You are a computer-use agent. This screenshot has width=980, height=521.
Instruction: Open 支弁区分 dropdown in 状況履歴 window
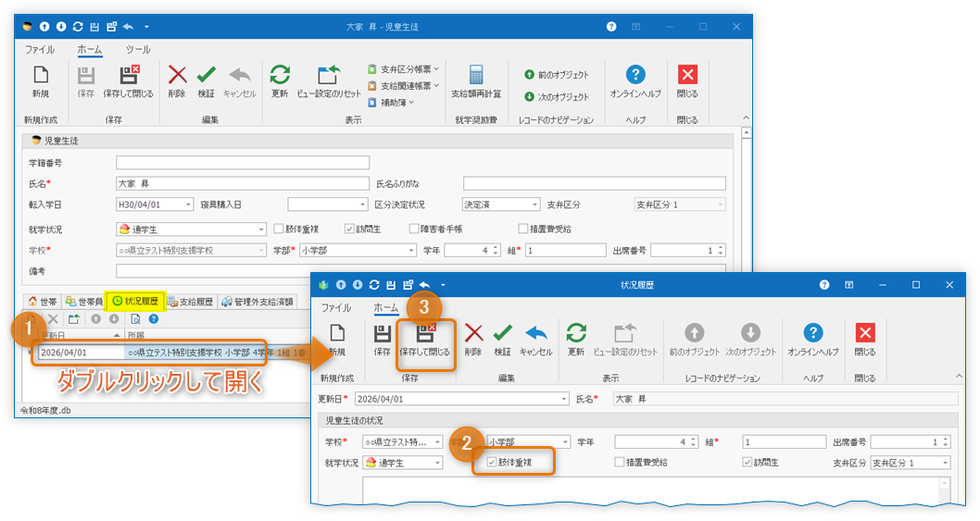tap(945, 463)
